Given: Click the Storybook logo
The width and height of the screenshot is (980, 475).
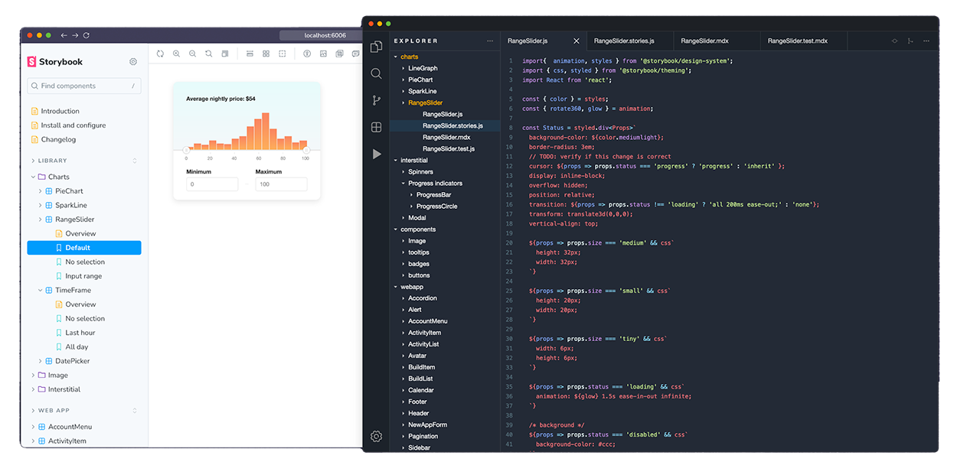Looking at the screenshot, I should pos(54,62).
